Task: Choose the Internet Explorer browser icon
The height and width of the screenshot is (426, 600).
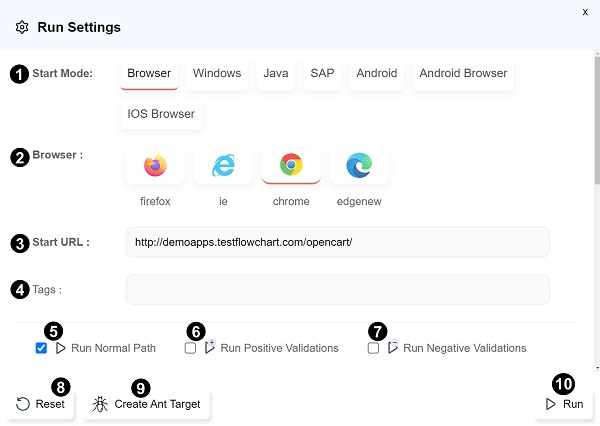Action: (223, 166)
